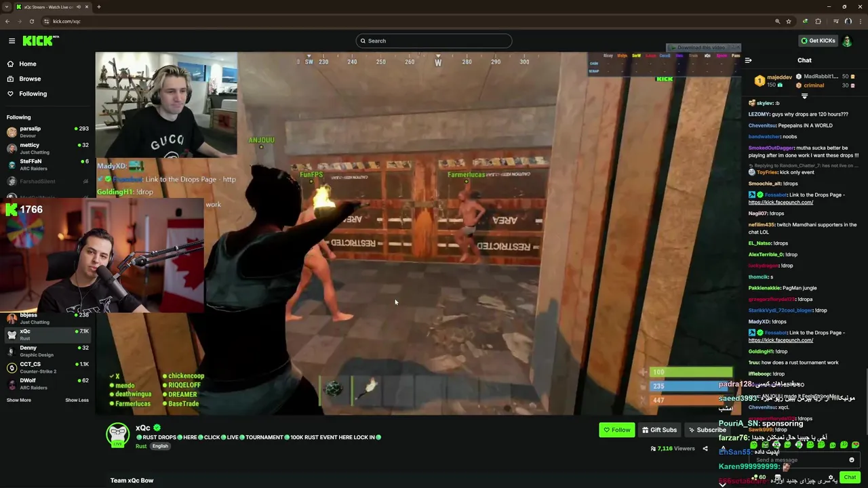Image resolution: width=868 pixels, height=488 pixels.
Task: Open the browser zoom icon
Action: point(777,21)
